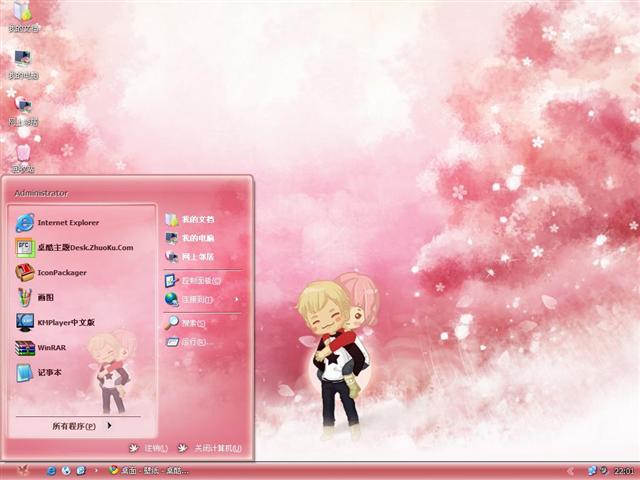Open the 我的电脑 desktop icon
640x480 pixels.
[x=23, y=64]
